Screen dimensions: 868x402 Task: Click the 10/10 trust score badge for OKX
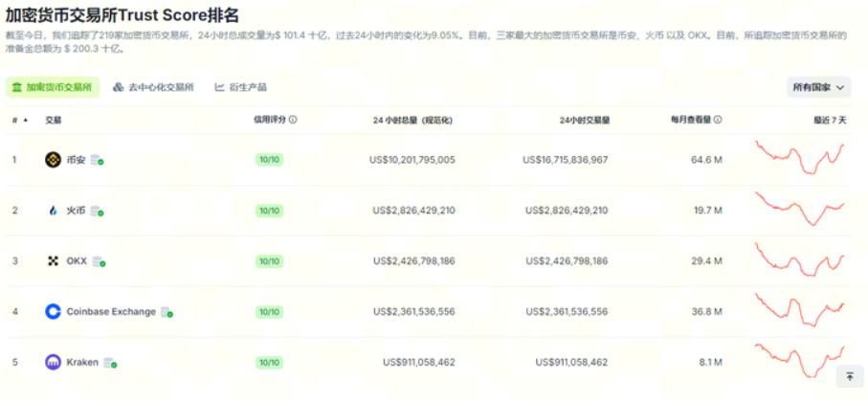269,261
